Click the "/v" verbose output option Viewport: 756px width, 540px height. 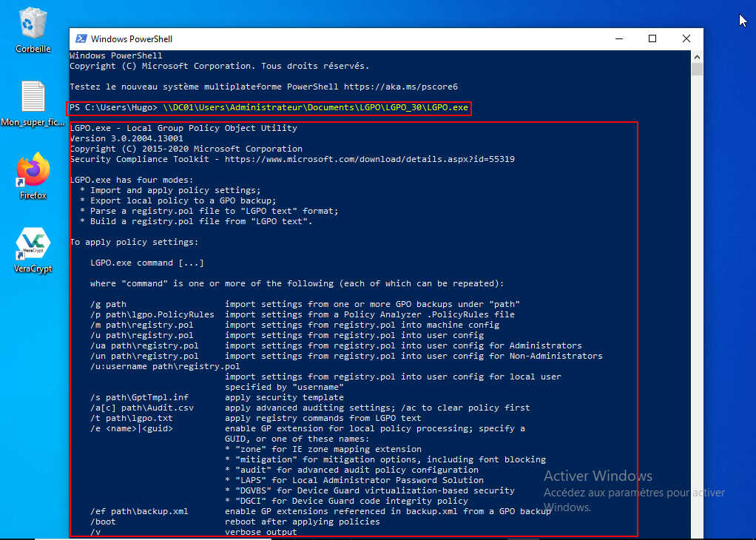95,532
